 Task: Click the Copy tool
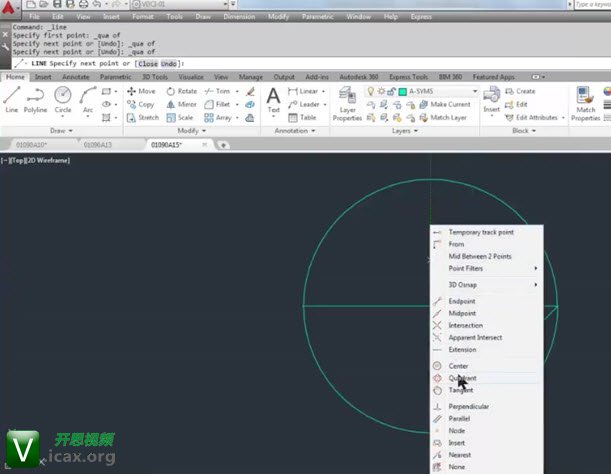pos(140,104)
